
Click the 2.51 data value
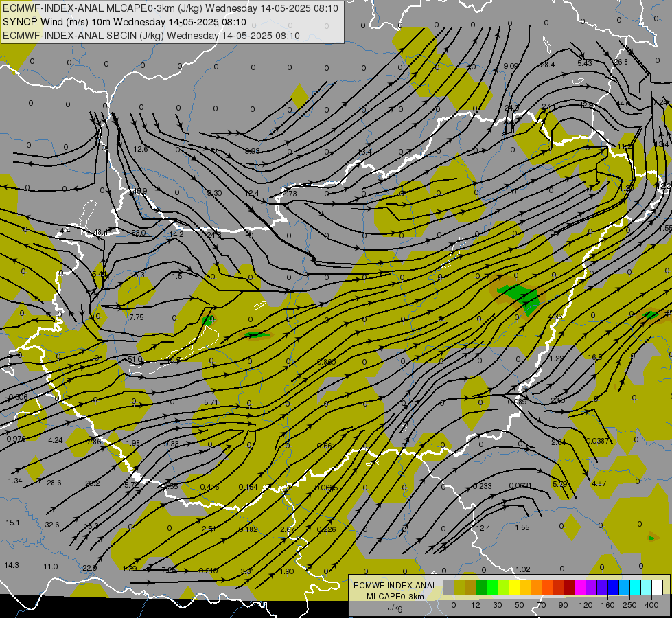[x=209, y=529]
